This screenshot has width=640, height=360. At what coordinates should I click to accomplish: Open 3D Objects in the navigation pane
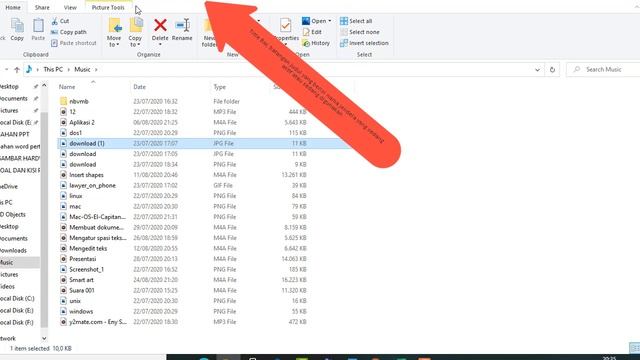coord(13,215)
